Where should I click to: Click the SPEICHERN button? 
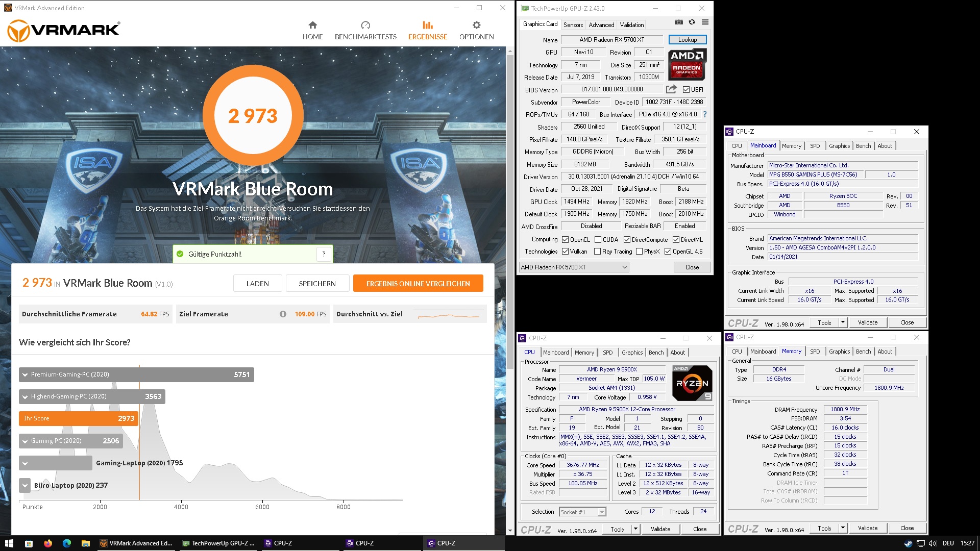point(317,284)
